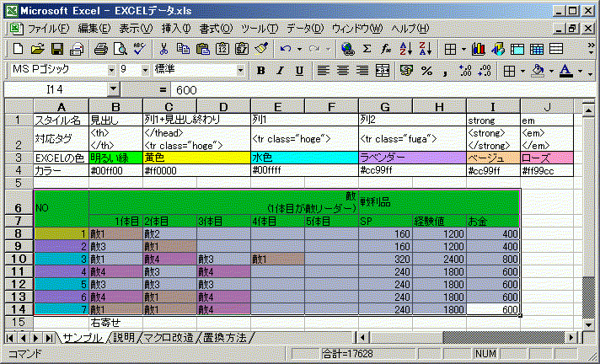Open the 編集(E) menu
This screenshot has height=364, width=600.
coord(94,29)
